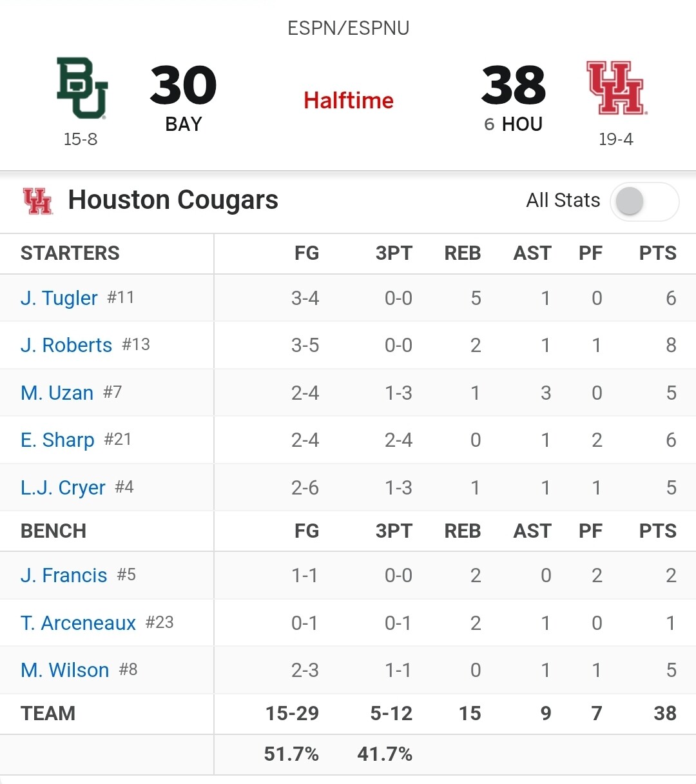The width and height of the screenshot is (696, 784).
Task: View E. Sharp player page
Action: 57,440
